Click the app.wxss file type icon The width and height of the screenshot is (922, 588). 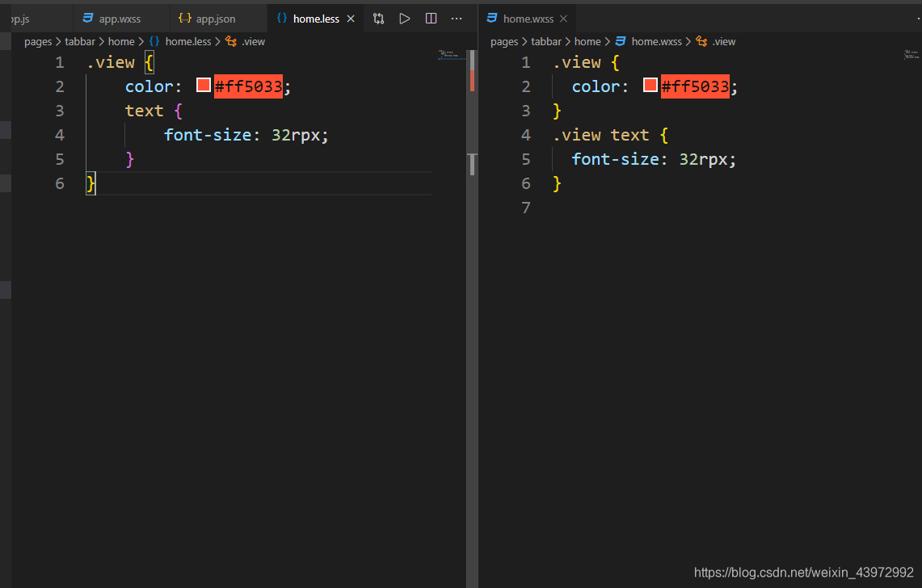pos(88,19)
